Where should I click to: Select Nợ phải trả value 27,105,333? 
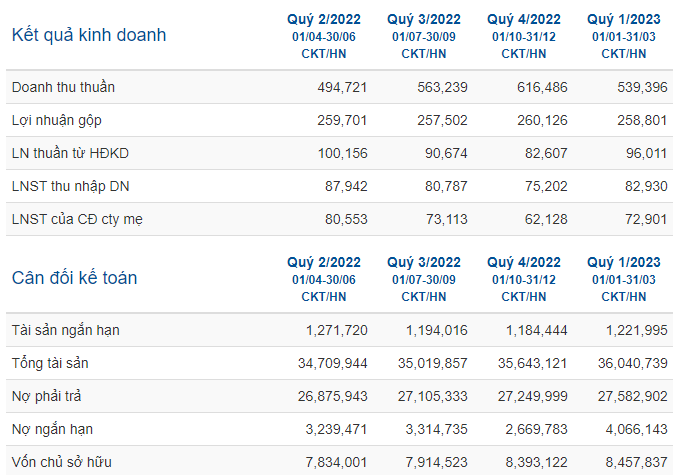pos(433,396)
